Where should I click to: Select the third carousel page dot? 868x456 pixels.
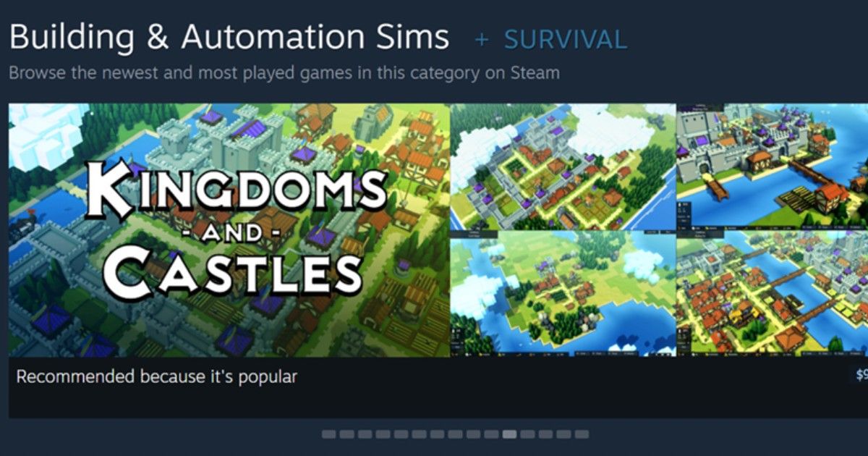365,434
